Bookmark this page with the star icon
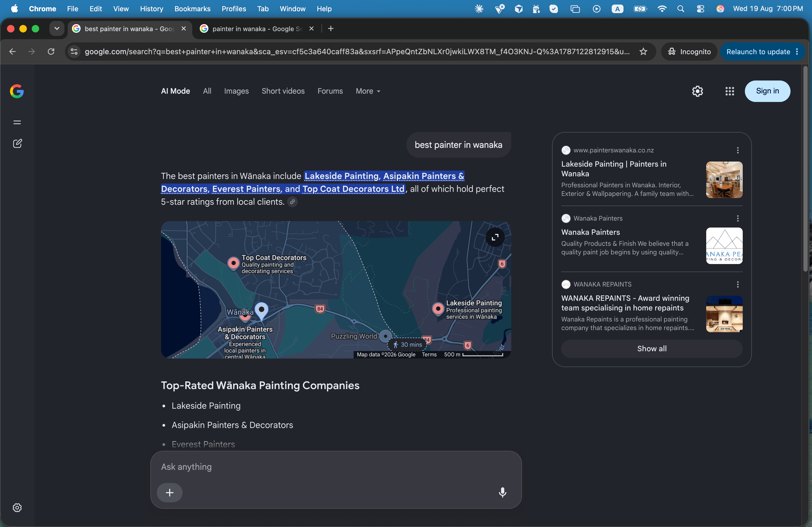Screen dimensions: 812x527 point(643,52)
